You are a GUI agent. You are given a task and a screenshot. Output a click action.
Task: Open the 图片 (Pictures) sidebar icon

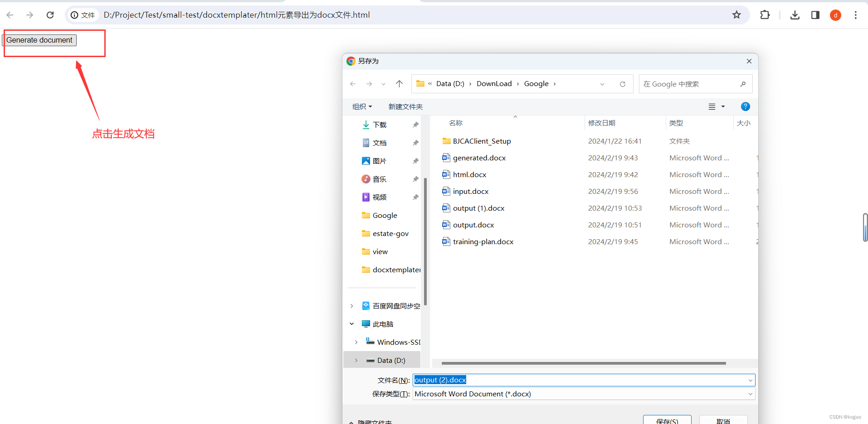pos(379,160)
